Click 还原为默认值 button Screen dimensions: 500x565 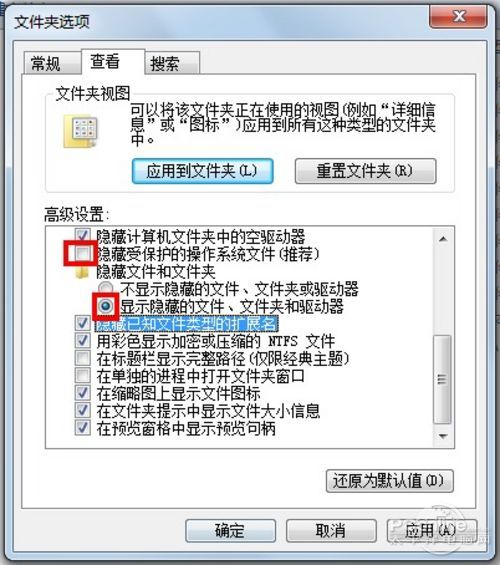389,481
